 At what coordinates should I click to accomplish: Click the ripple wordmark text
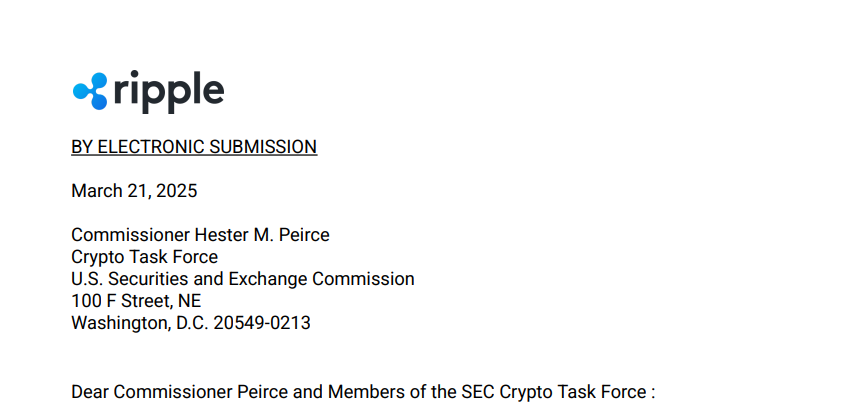click(169, 91)
